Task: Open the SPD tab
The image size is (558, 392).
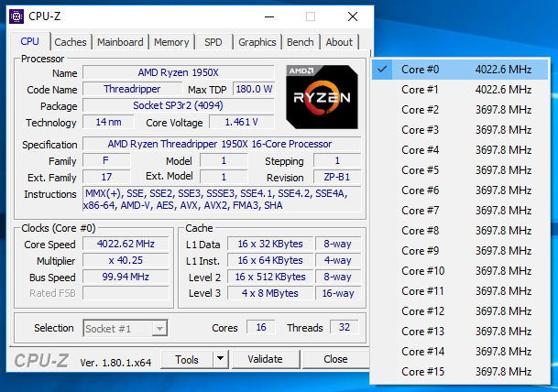Action: pyautogui.click(x=213, y=42)
